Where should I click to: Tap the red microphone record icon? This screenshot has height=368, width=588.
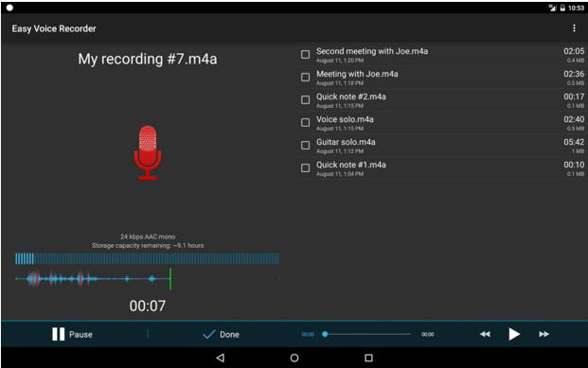coord(148,153)
